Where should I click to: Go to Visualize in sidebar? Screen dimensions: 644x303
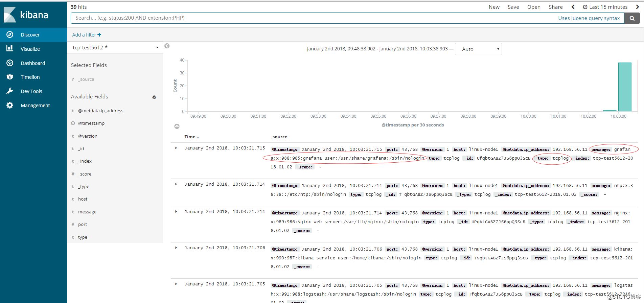click(33, 49)
